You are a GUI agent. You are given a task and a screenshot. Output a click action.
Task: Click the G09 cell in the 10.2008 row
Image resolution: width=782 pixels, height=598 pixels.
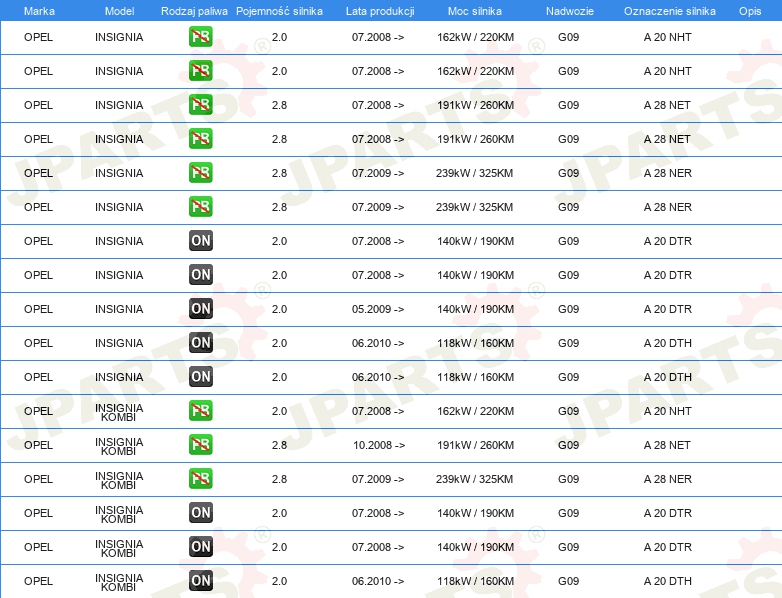coord(569,445)
